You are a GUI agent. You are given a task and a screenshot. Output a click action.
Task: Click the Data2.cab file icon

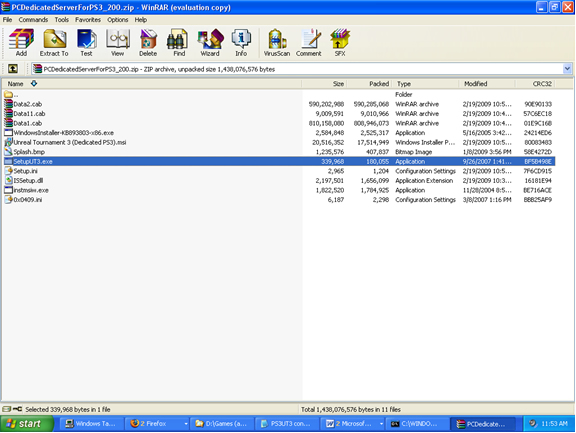coord(8,104)
